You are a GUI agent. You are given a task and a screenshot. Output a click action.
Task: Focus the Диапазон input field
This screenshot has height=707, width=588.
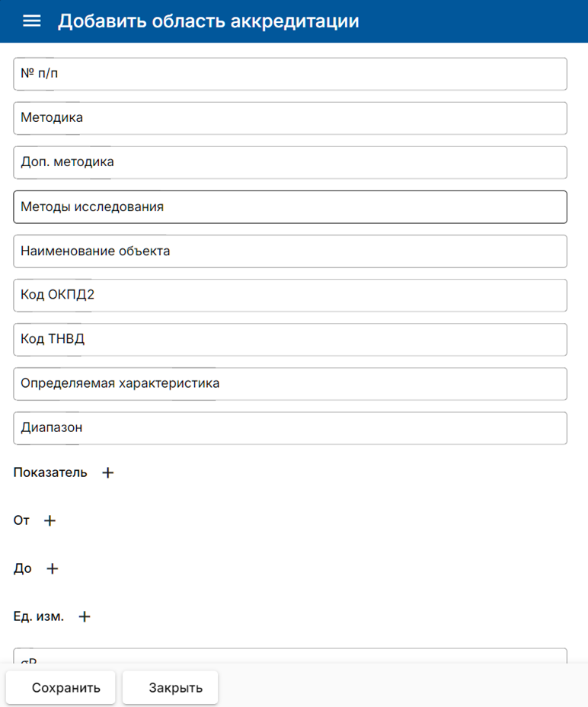(x=289, y=427)
